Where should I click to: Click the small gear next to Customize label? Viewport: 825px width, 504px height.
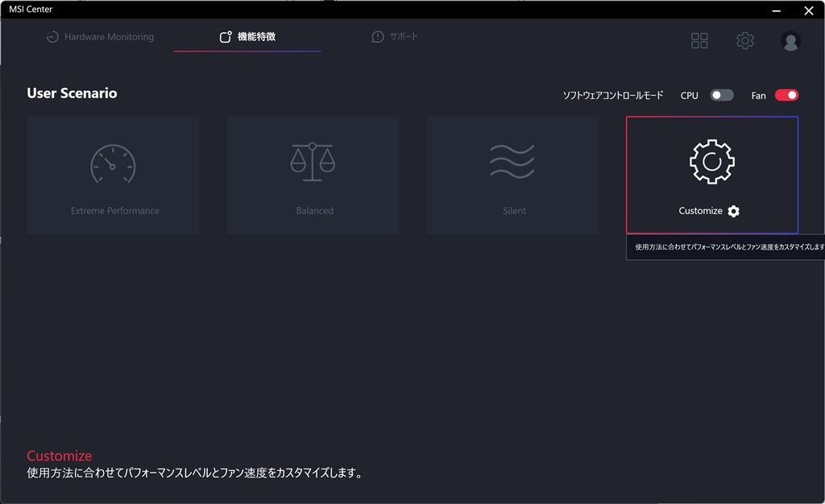[x=732, y=211]
